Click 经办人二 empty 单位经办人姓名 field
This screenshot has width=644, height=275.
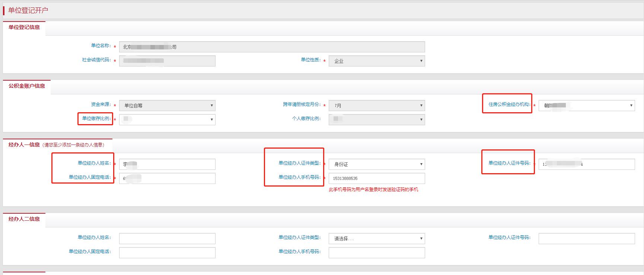point(167,239)
